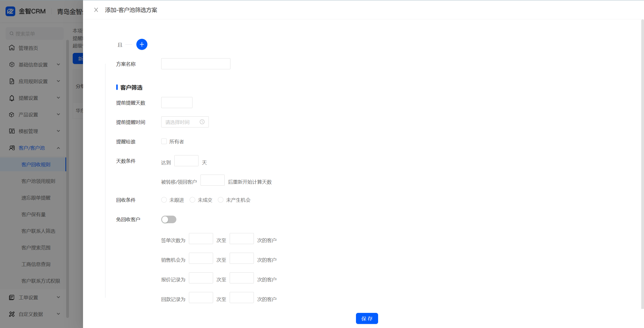Click the partially hidden blue 新 button
Screen dimensions: 644x328
(78, 58)
